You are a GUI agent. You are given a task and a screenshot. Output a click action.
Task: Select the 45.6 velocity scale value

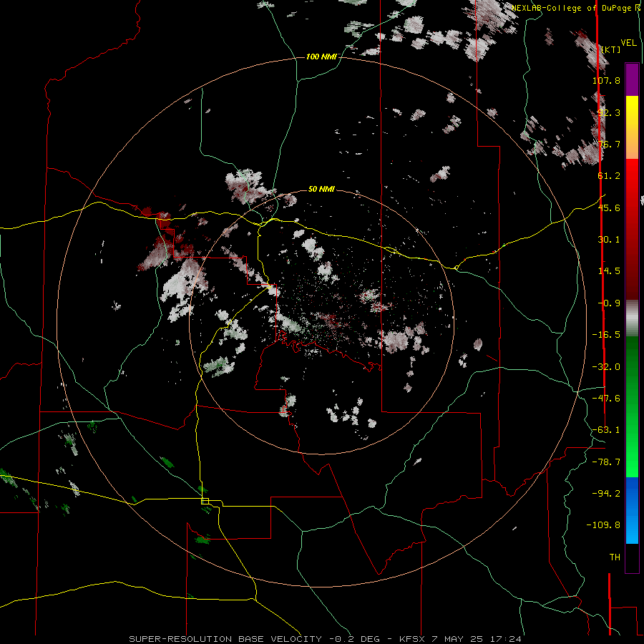pyautogui.click(x=609, y=208)
